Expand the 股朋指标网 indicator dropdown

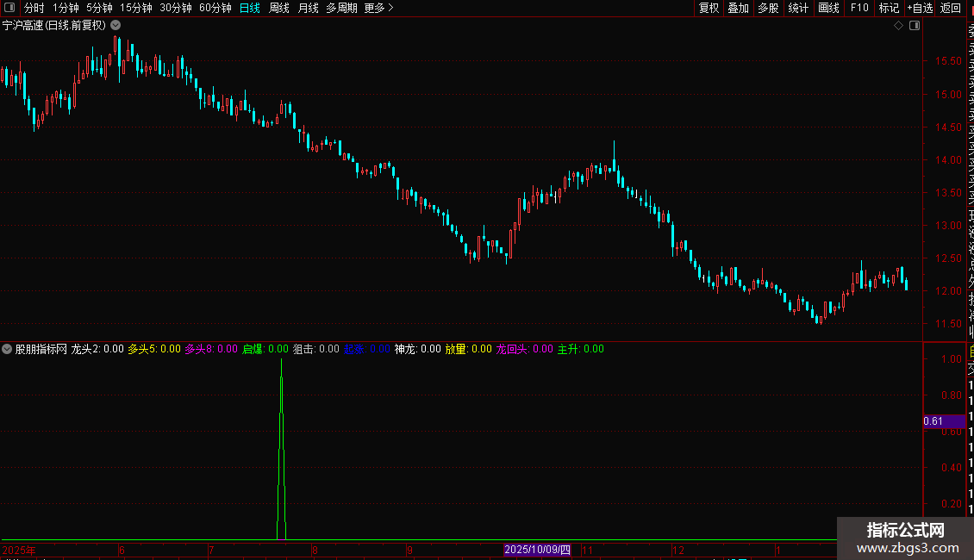[7, 349]
